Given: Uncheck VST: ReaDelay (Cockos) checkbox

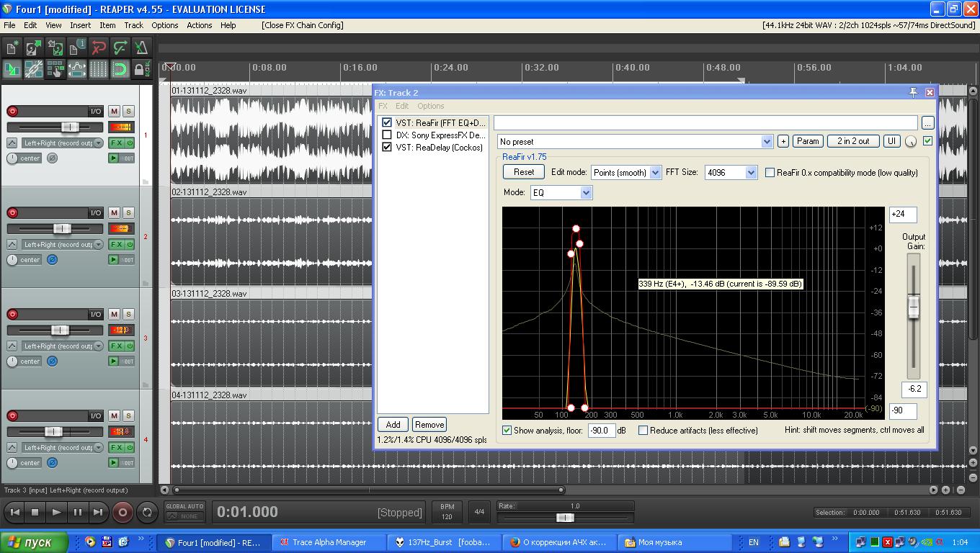Looking at the screenshot, I should 387,147.
